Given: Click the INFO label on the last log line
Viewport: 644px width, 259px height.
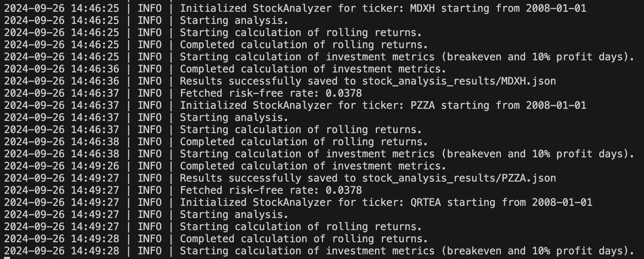Looking at the screenshot, I should (150, 251).
